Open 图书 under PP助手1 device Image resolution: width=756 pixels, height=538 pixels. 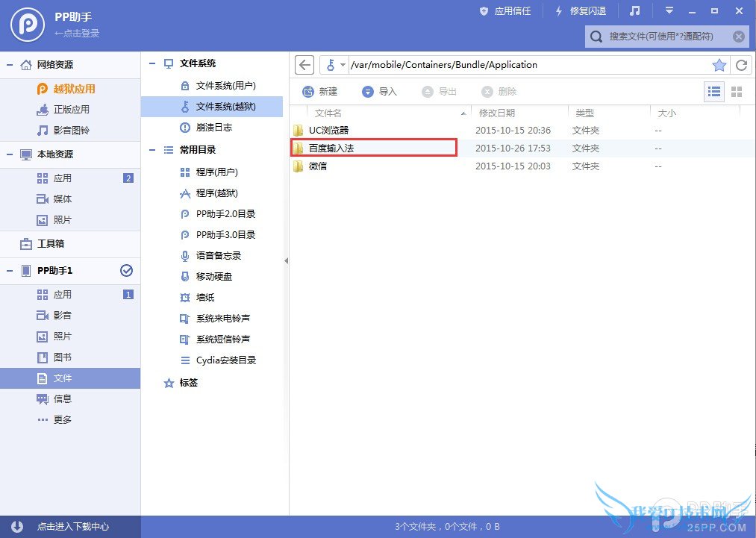(70, 357)
